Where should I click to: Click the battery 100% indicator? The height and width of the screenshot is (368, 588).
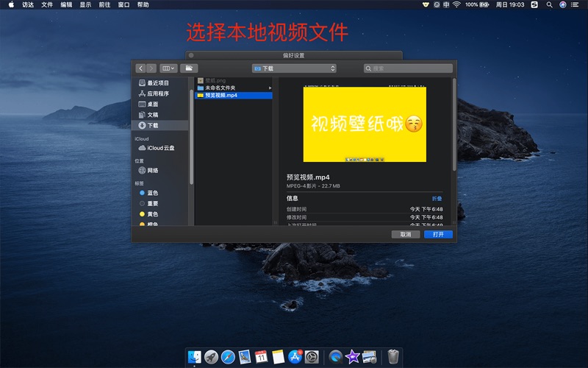477,4
